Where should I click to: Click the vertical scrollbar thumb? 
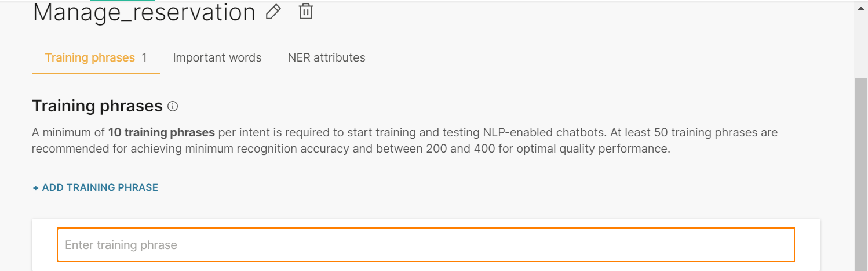tap(861, 174)
